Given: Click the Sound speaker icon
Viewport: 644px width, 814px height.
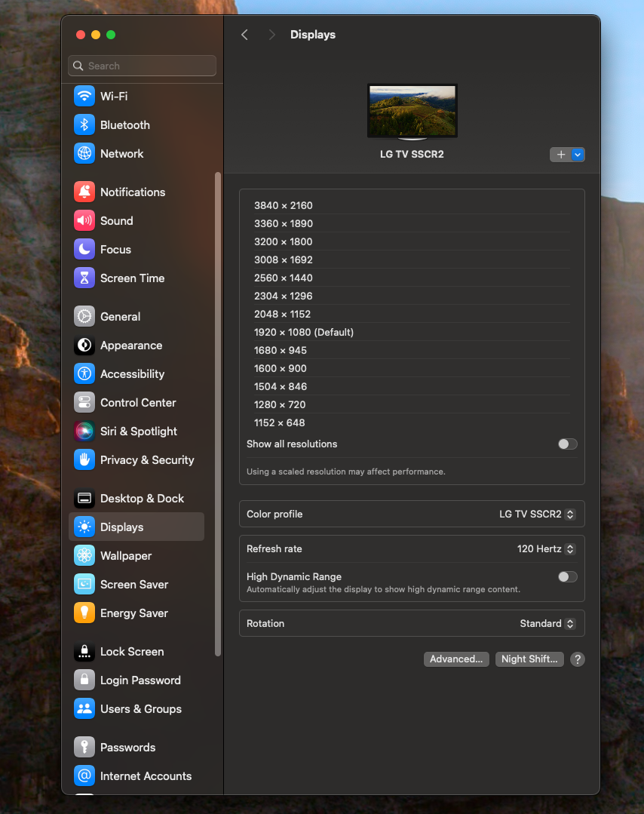Looking at the screenshot, I should [x=84, y=220].
